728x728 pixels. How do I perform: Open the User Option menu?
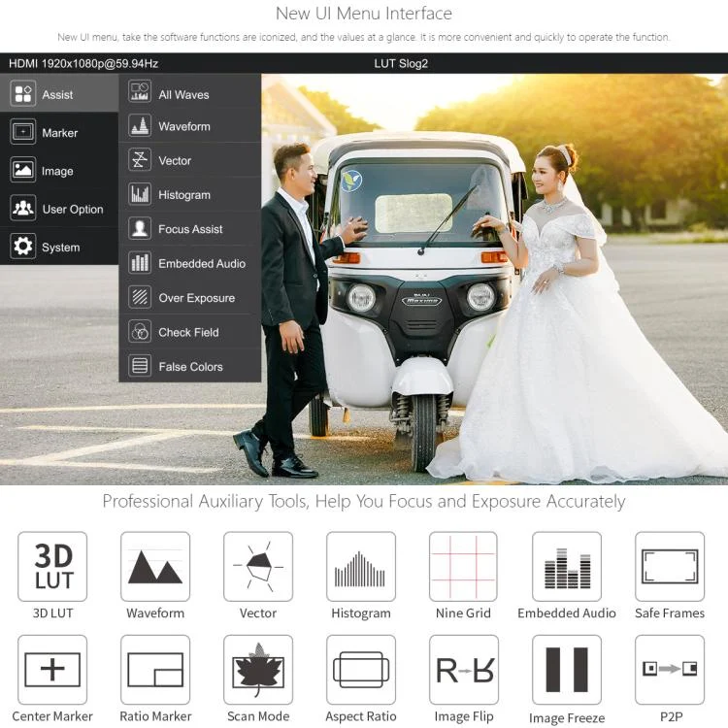[x=58, y=209]
